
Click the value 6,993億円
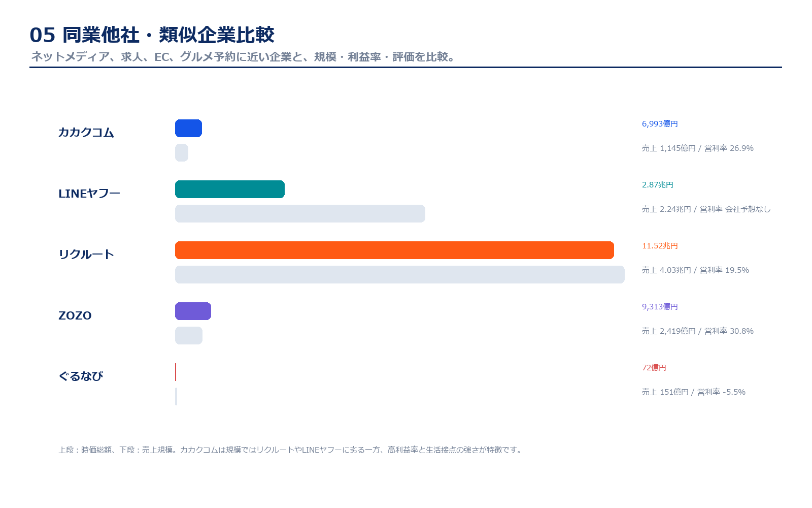[660, 124]
